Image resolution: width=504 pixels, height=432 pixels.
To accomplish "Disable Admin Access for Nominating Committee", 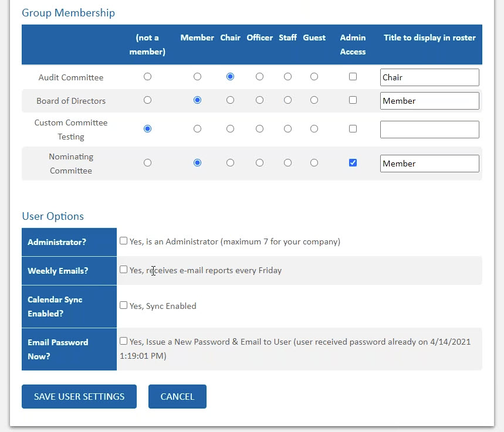I will 353,163.
